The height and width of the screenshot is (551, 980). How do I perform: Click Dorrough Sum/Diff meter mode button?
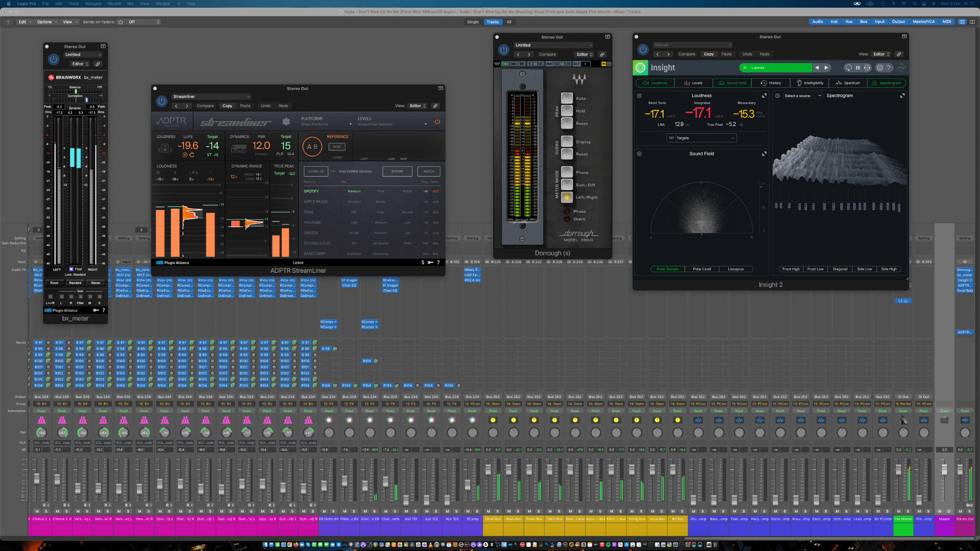pos(567,185)
